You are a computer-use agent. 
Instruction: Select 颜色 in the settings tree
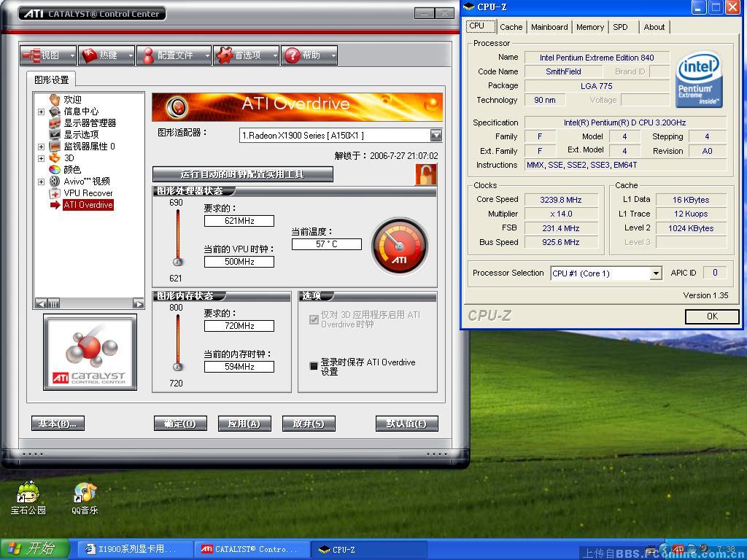(72, 169)
